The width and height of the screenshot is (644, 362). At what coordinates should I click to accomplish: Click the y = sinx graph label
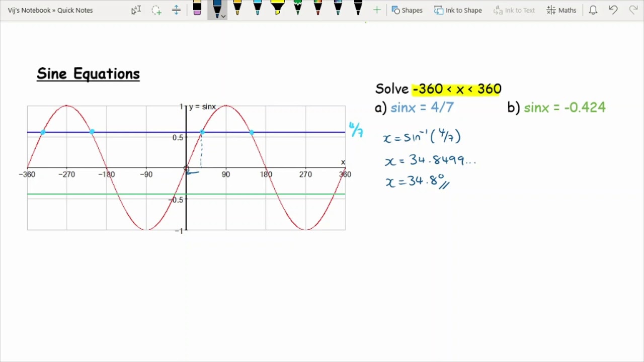coord(202,107)
